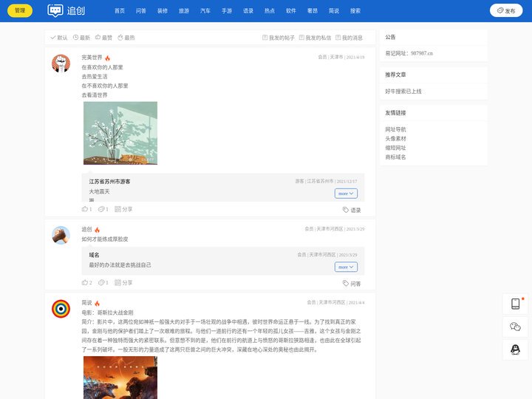Click the mobile phone floating icon
Screen dimensions: 532x399
pos(516,304)
